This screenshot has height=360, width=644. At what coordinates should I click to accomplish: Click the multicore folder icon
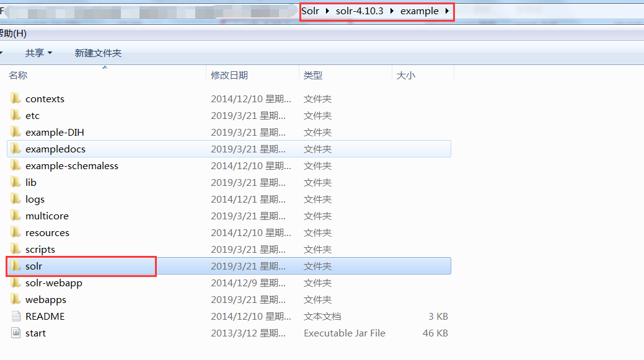tap(15, 216)
